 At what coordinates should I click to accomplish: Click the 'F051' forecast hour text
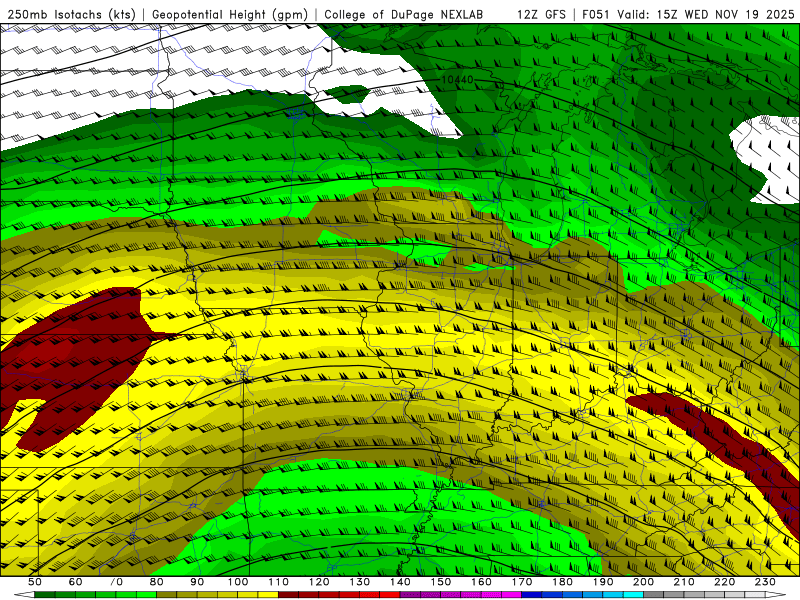pyautogui.click(x=595, y=15)
